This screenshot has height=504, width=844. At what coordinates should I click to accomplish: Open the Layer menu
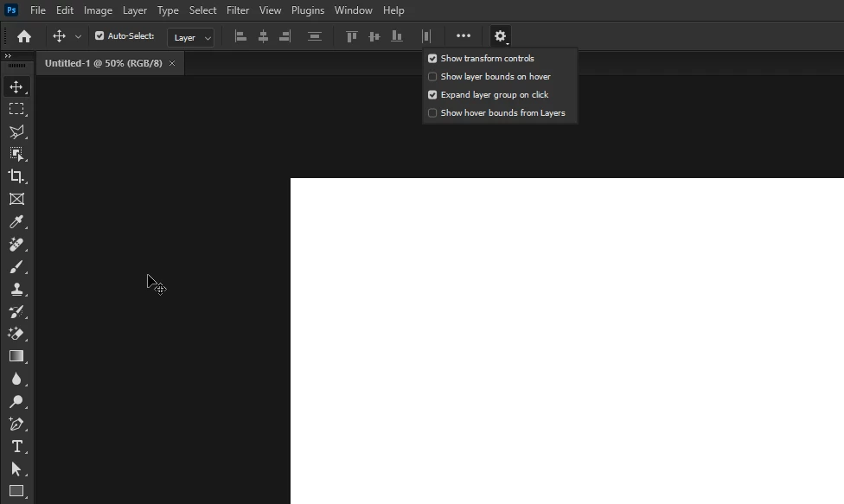click(135, 10)
